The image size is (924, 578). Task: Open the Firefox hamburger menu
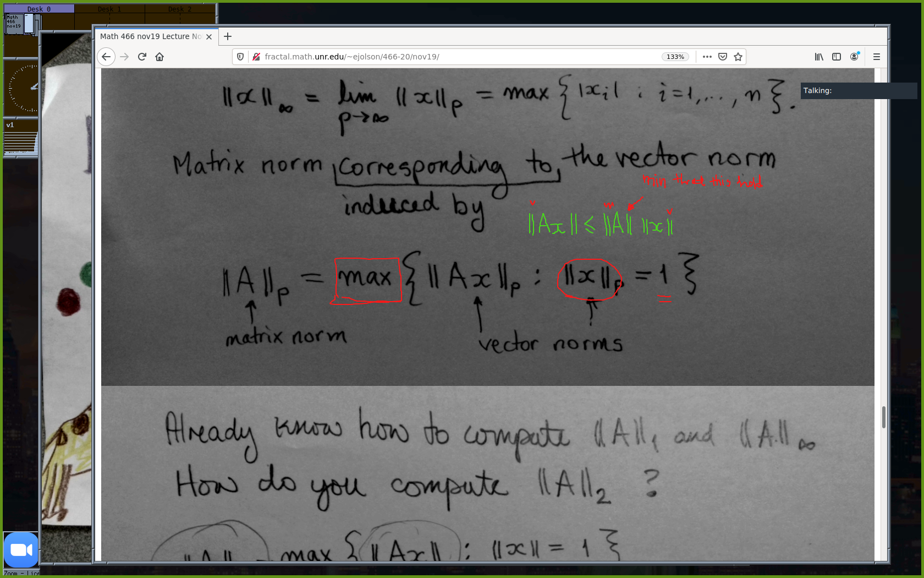point(877,57)
